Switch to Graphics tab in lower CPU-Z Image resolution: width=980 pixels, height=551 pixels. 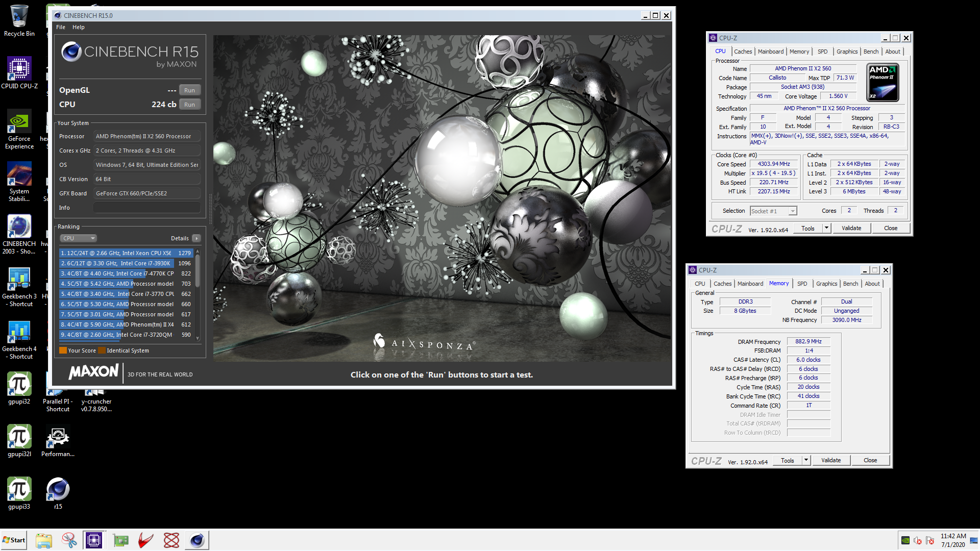click(826, 284)
